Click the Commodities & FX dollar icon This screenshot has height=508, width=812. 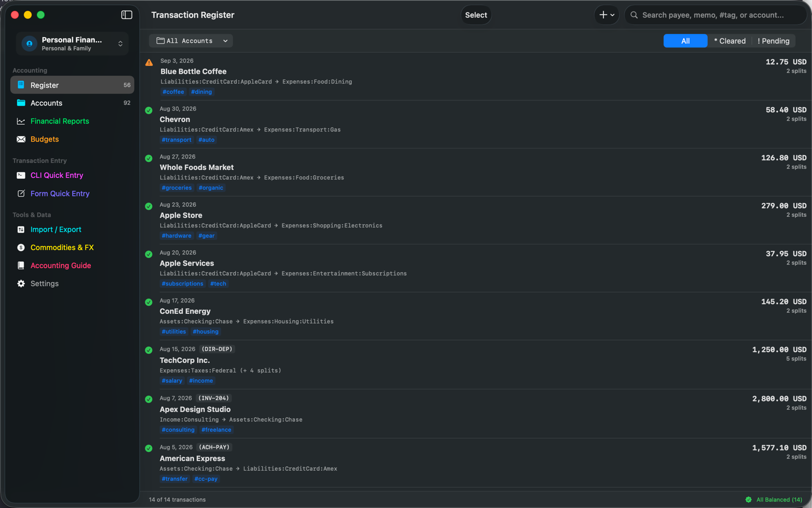click(x=21, y=247)
